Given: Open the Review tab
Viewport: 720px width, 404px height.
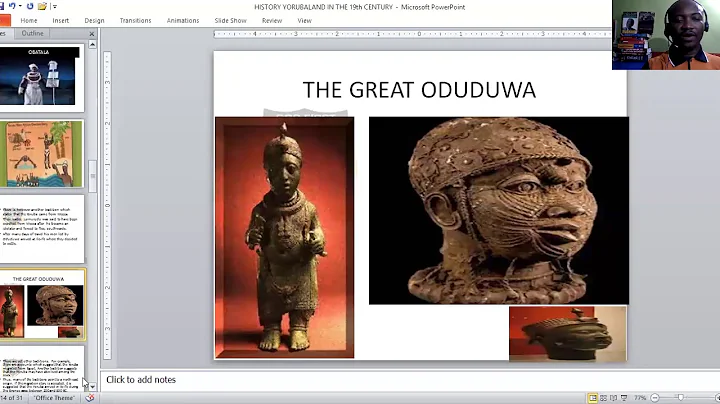Looking at the screenshot, I should [x=272, y=21].
